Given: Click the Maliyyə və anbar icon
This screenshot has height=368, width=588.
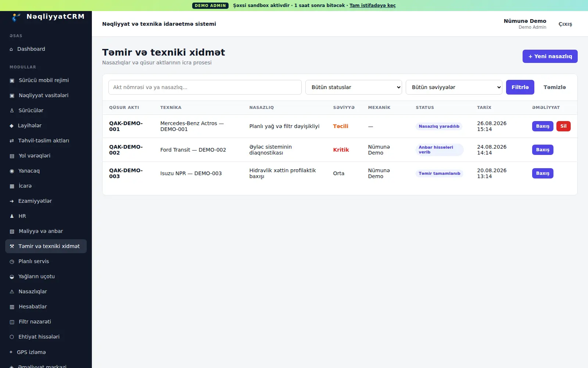Looking at the screenshot, I should [12, 231].
